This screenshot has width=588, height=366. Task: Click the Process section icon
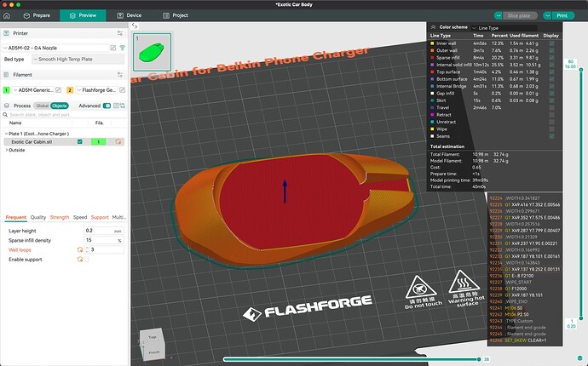tap(6, 106)
